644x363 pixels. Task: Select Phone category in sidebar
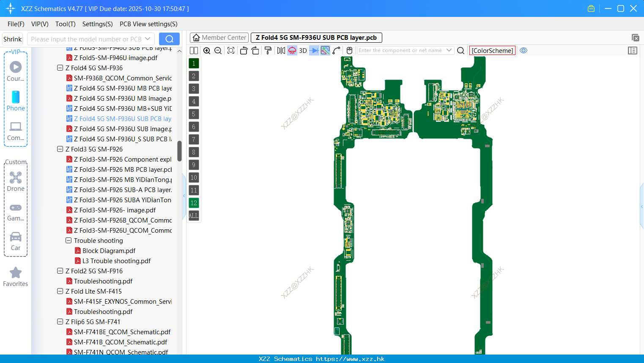coord(16,101)
